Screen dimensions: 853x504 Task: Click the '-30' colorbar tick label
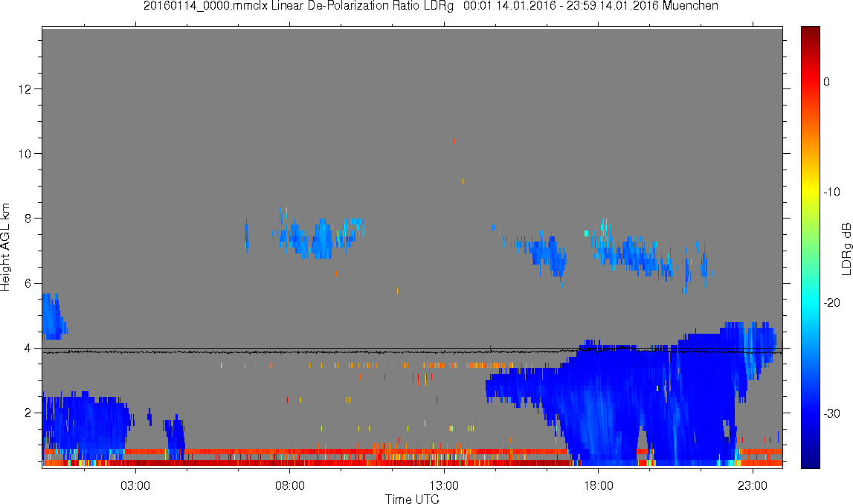tap(831, 414)
